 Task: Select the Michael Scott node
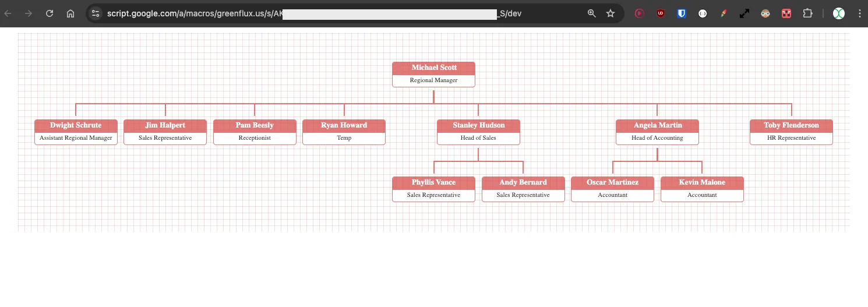[x=433, y=74]
